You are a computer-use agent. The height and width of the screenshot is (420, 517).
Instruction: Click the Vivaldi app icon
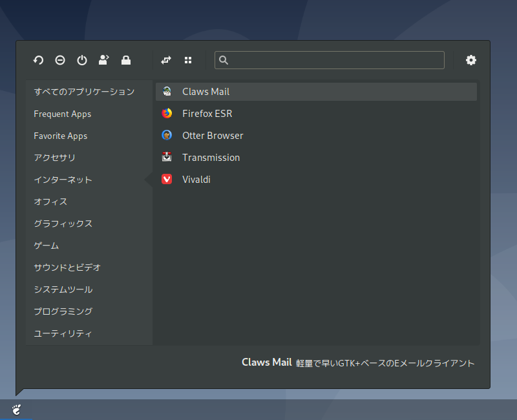[x=167, y=179]
